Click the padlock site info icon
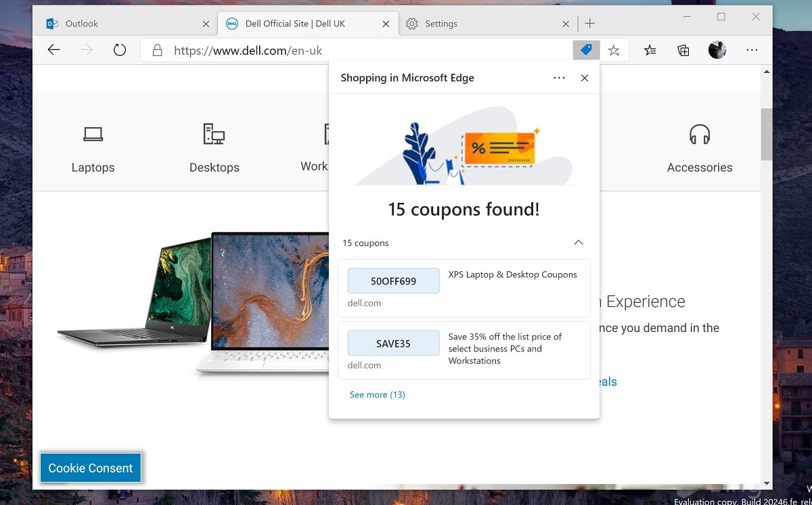 tap(157, 50)
